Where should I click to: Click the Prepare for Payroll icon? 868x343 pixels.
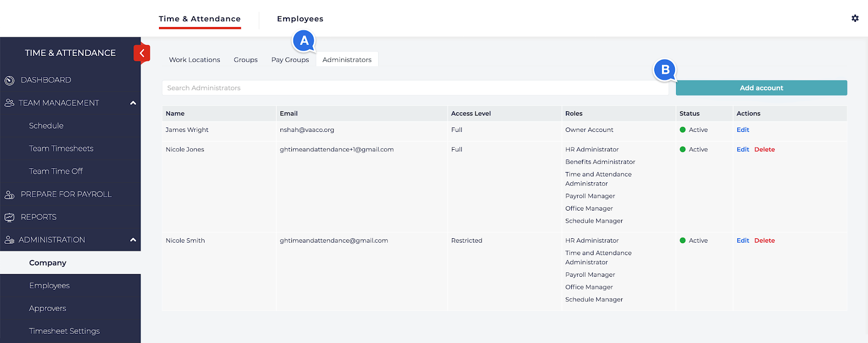coord(9,194)
